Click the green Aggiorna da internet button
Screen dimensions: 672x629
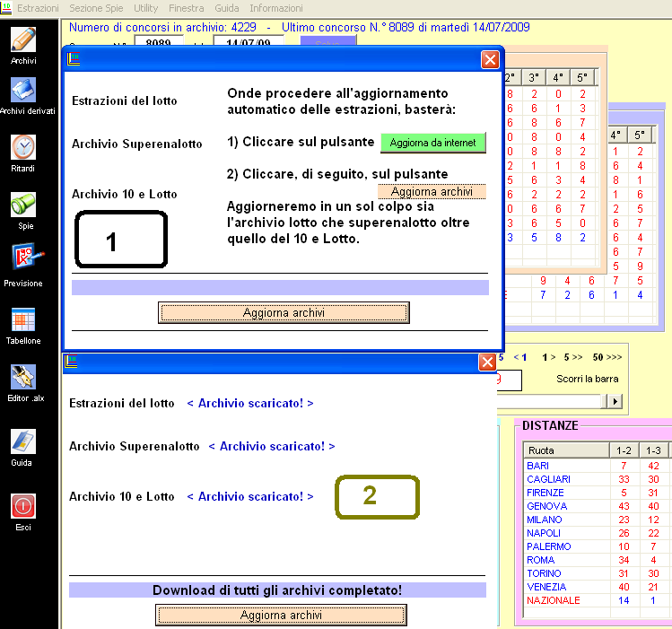pos(432,143)
